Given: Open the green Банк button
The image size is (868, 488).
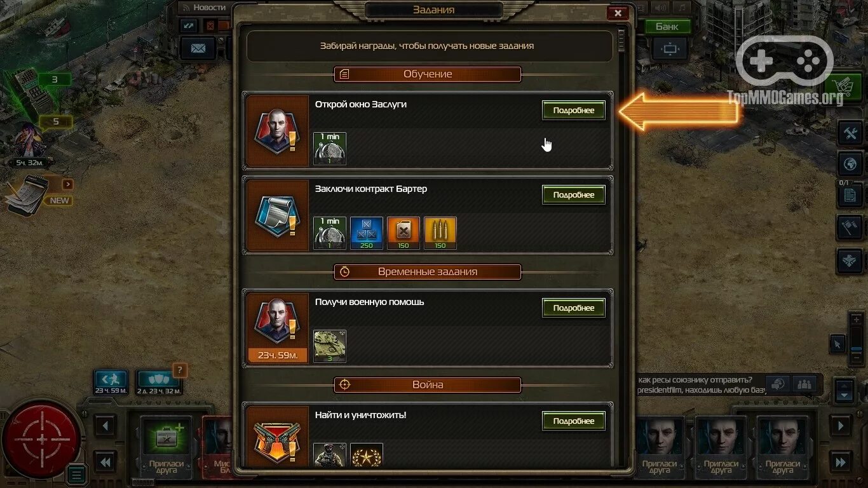Looking at the screenshot, I should pos(667,27).
